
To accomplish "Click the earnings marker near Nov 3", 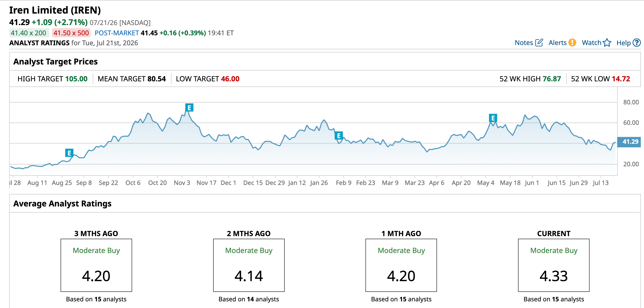I will click(x=189, y=108).
